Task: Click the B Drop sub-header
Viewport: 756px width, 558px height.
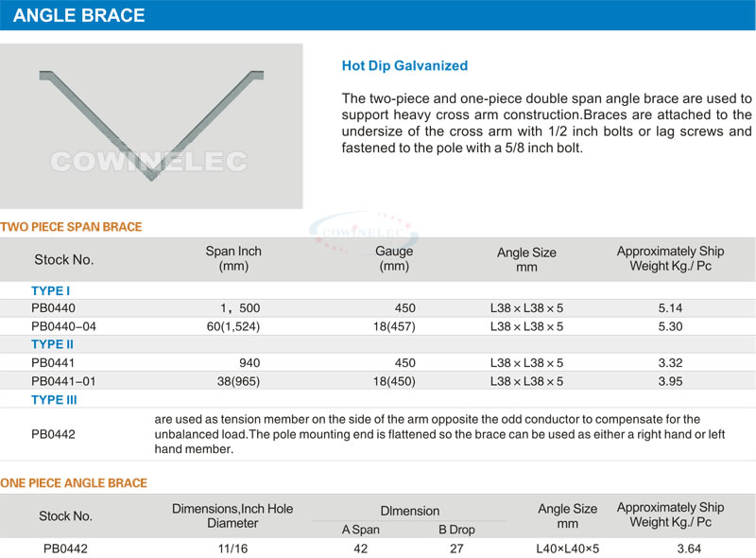Action: (456, 530)
